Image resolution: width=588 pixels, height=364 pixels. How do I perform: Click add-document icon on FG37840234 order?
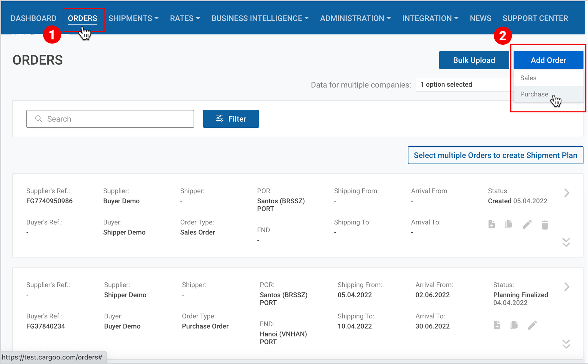coord(497,325)
